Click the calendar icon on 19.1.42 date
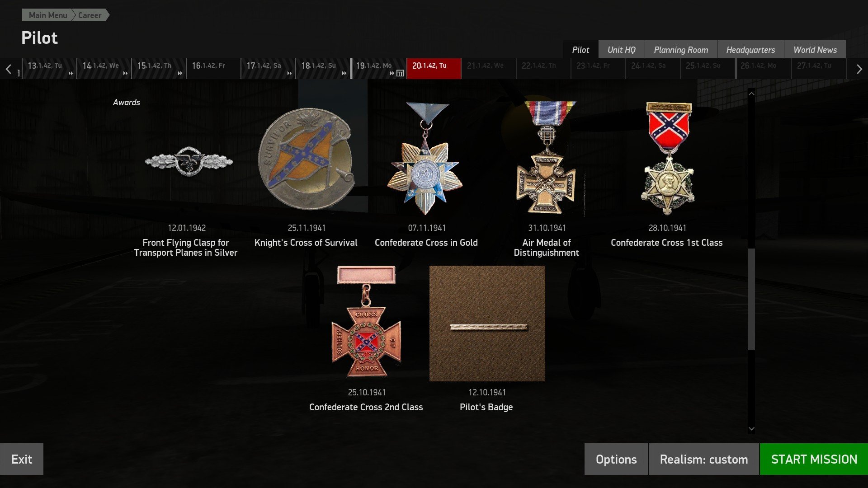868x488 pixels. pyautogui.click(x=400, y=73)
